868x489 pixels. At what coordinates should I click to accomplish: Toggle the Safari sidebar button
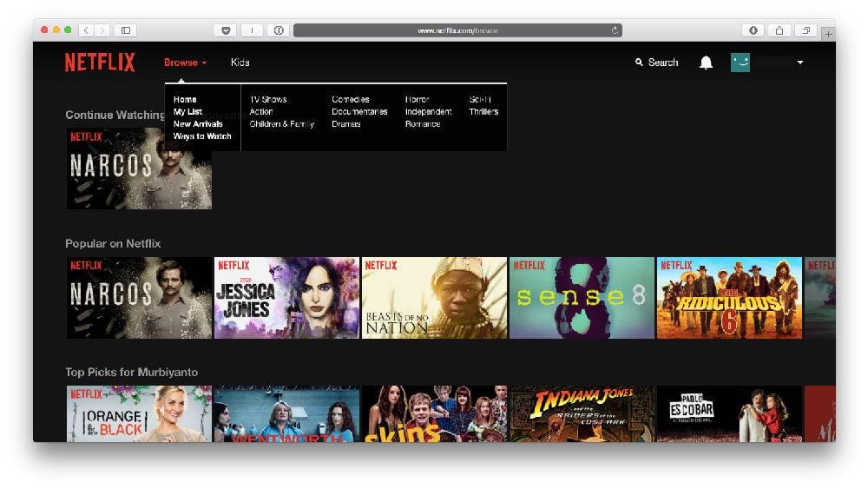[126, 30]
